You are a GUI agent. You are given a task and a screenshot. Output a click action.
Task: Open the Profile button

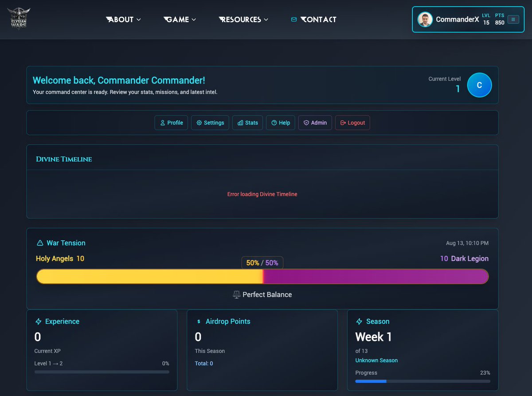pyautogui.click(x=171, y=123)
